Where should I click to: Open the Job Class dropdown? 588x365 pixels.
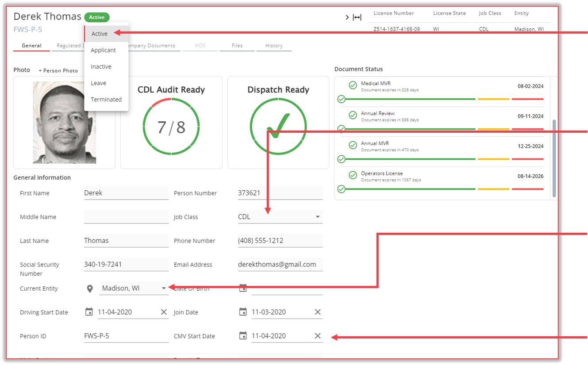318,217
